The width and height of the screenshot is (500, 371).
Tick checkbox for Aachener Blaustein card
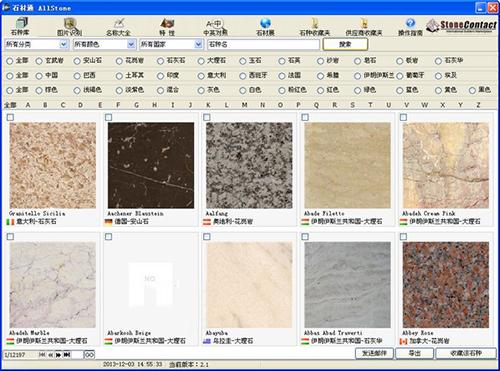tap(109, 117)
